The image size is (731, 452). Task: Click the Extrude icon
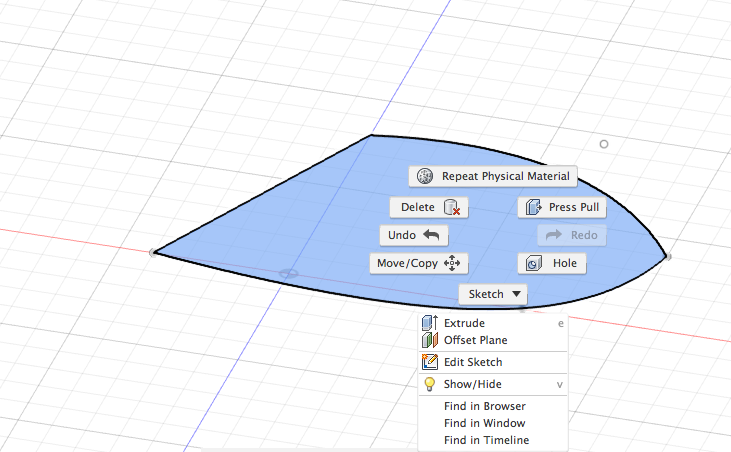tap(429, 323)
